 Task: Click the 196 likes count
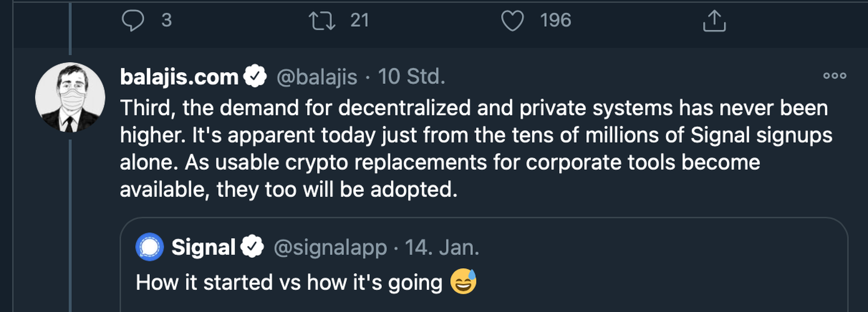click(555, 20)
